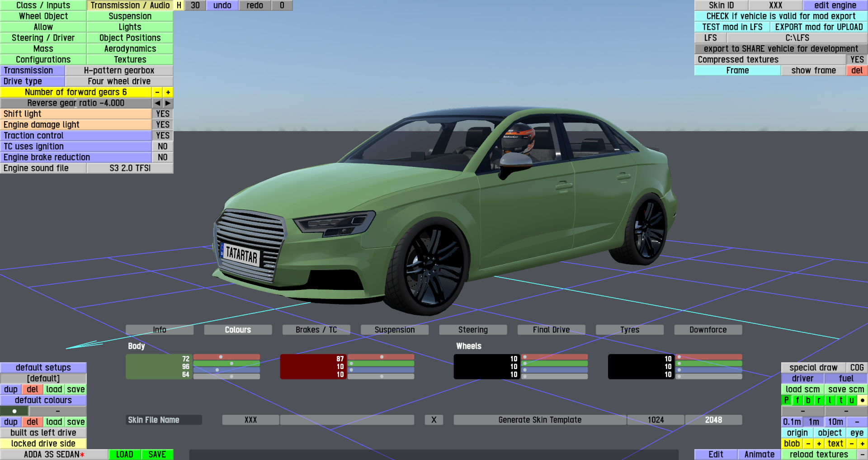868x460 pixels.
Task: Click the plus button next to blob
Action: (819, 444)
